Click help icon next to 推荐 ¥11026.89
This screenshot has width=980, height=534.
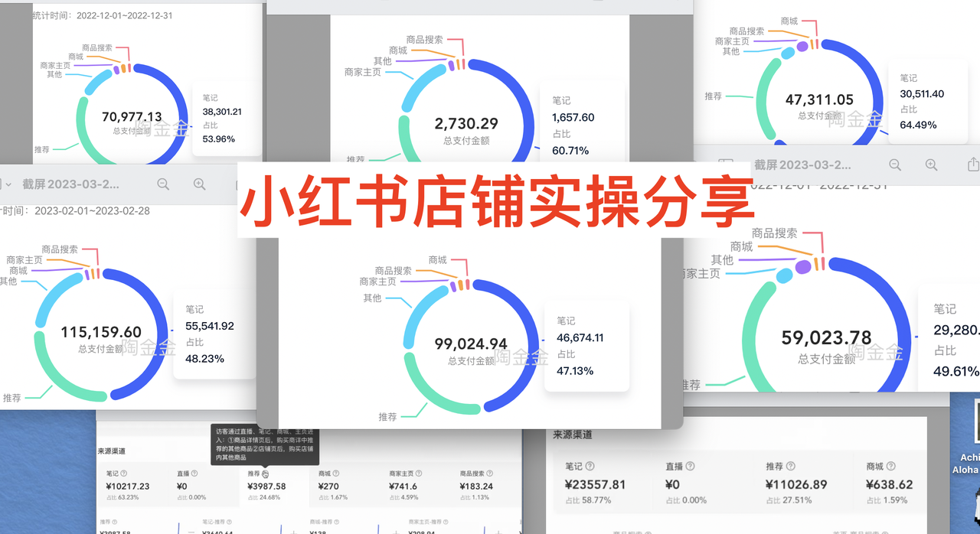790,466
